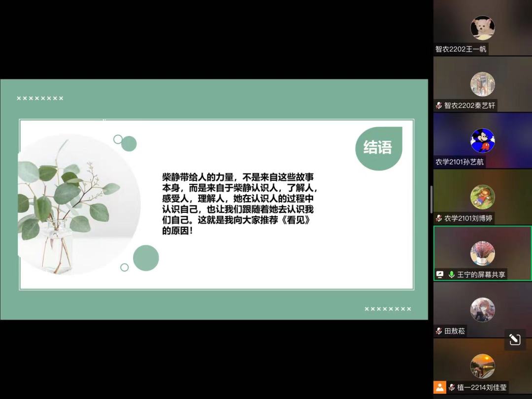Click the name label 田敖菘
The width and height of the screenshot is (532, 399).
[x=455, y=331]
